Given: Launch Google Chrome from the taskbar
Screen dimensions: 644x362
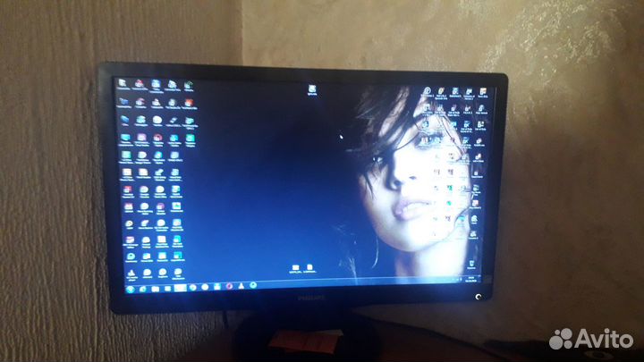Looking at the screenshot, I should pyautogui.click(x=192, y=288).
